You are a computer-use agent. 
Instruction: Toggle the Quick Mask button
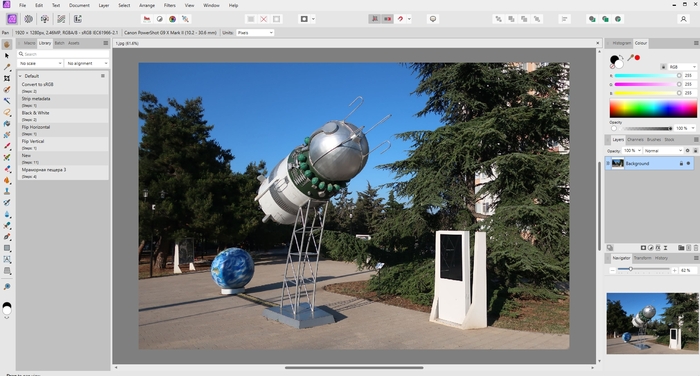(x=304, y=19)
